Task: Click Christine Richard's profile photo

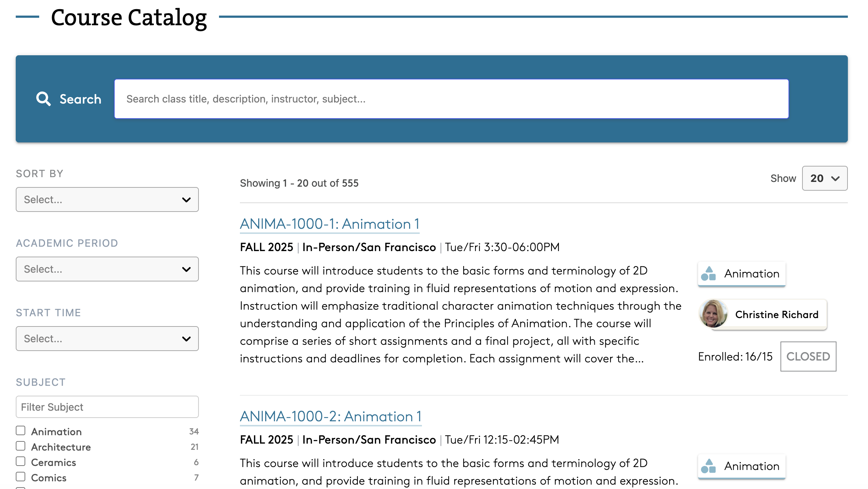Action: coord(713,314)
